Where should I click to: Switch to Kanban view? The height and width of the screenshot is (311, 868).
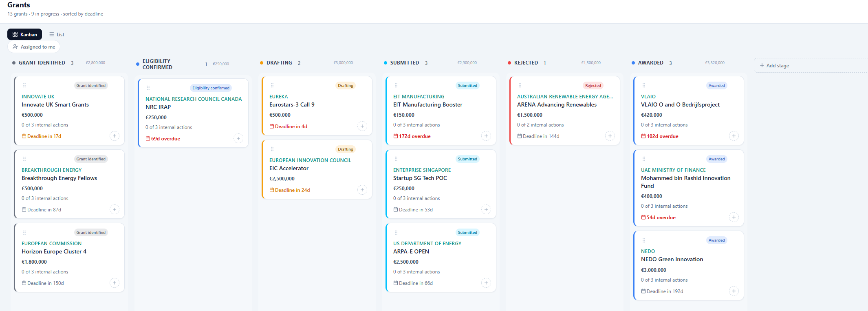tap(24, 34)
